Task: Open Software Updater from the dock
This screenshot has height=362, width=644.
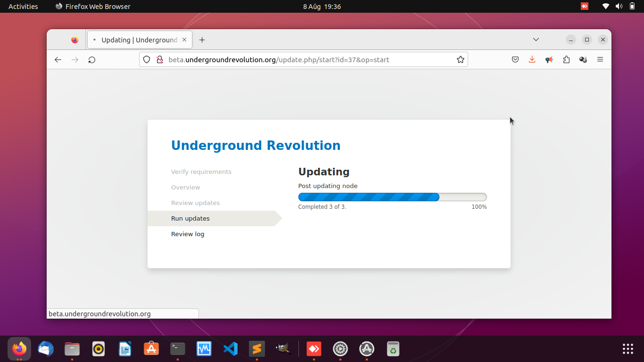Action: pos(367,349)
